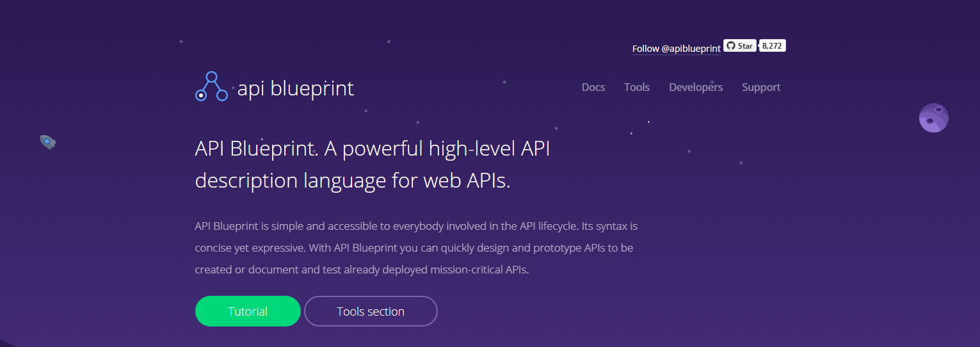Open the Follow @apiblueprint link

[676, 49]
